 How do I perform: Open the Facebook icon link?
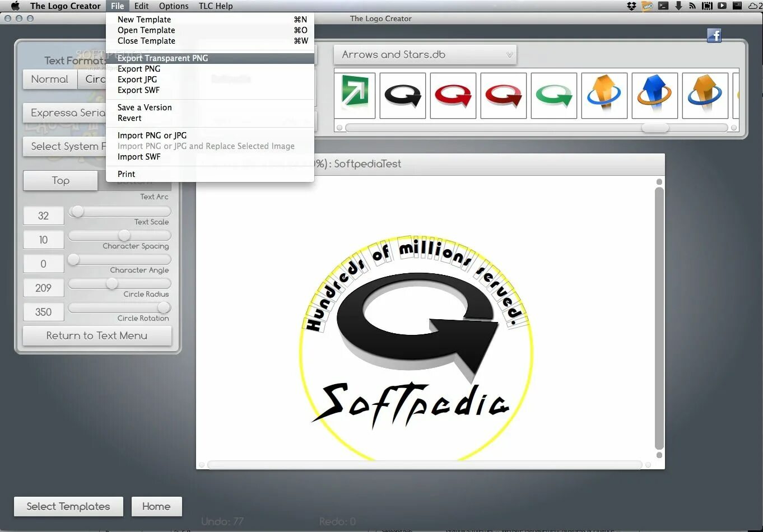(714, 35)
